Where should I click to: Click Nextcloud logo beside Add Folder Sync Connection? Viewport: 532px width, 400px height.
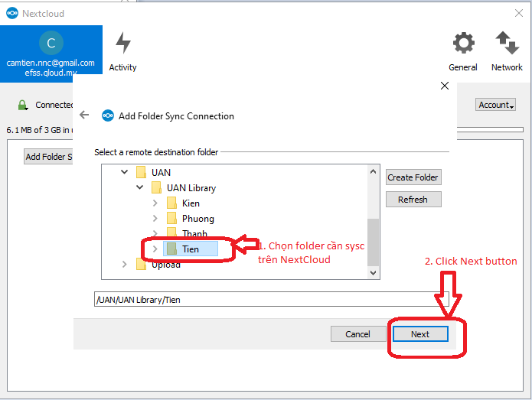tap(108, 116)
